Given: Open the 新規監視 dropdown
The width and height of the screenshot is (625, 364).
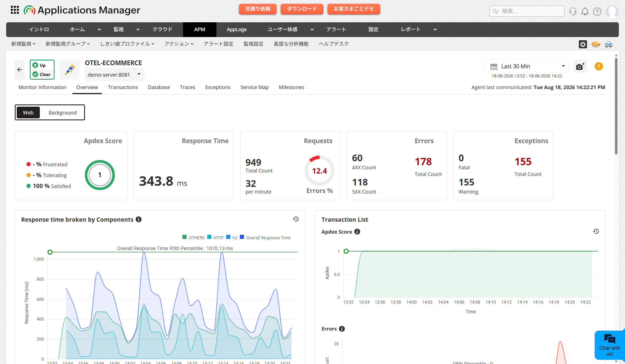Looking at the screenshot, I should [x=23, y=44].
